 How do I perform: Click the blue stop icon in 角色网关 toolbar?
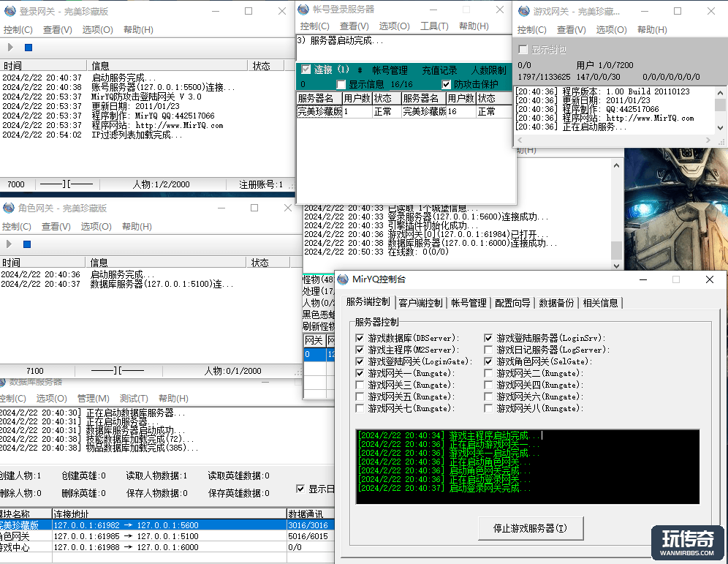point(27,244)
